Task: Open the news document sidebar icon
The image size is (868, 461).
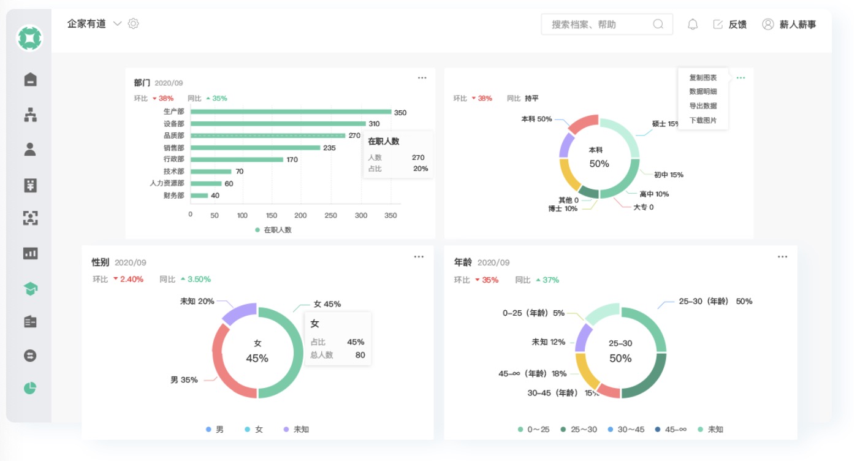Action: coord(30,321)
